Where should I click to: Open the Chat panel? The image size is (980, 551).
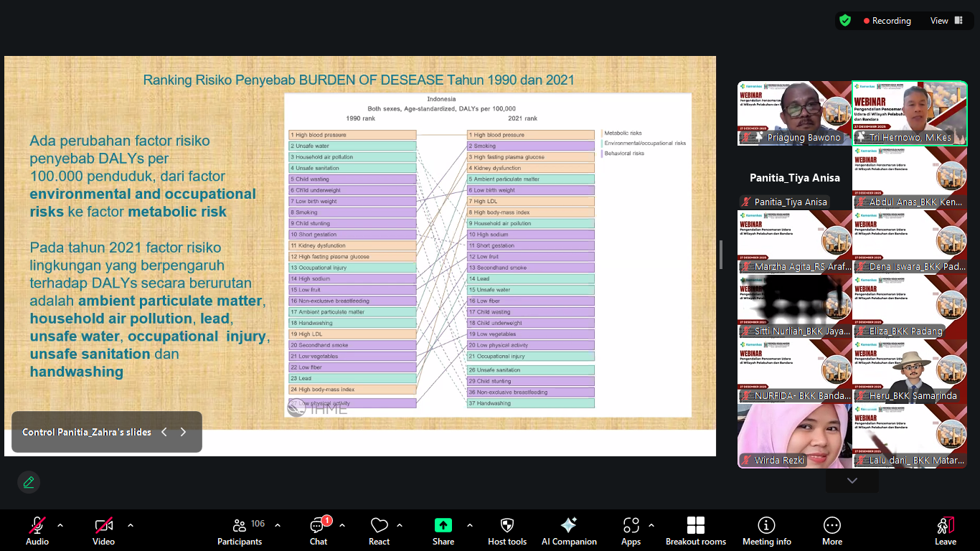click(319, 531)
